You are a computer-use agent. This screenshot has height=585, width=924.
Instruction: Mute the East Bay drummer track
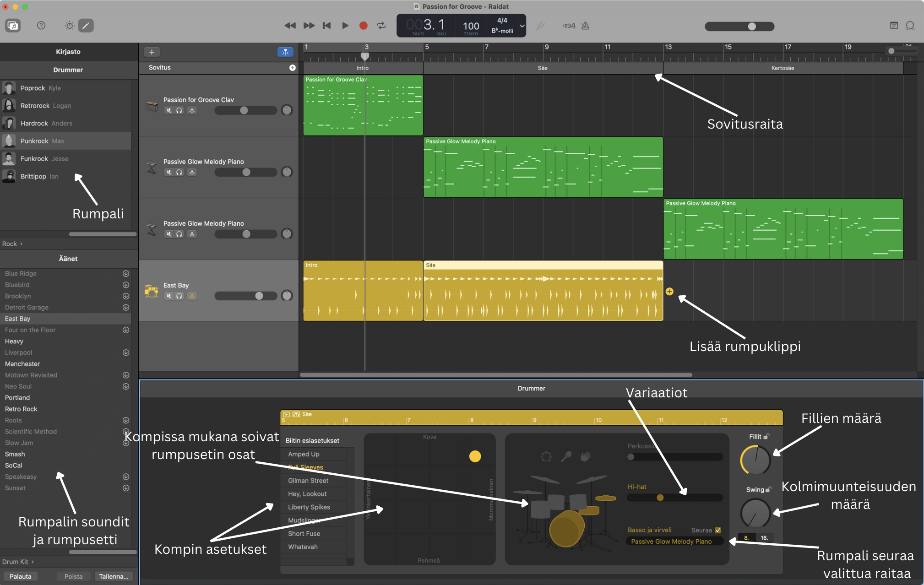(169, 296)
